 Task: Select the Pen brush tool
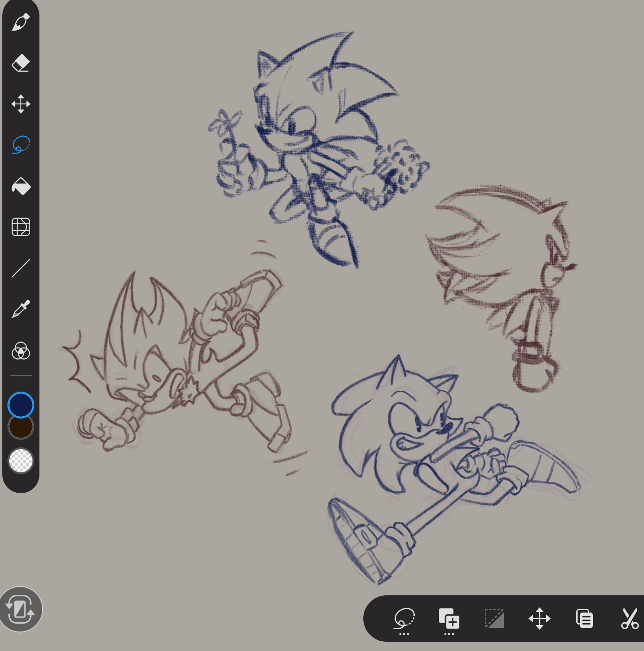[21, 22]
